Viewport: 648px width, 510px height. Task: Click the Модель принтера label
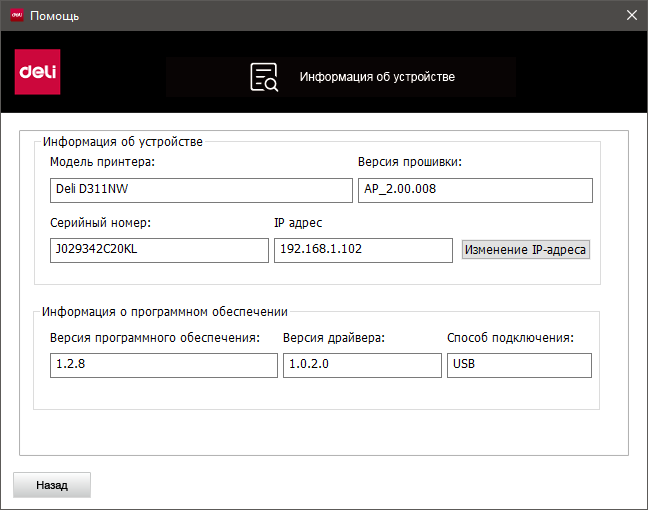coord(102,162)
